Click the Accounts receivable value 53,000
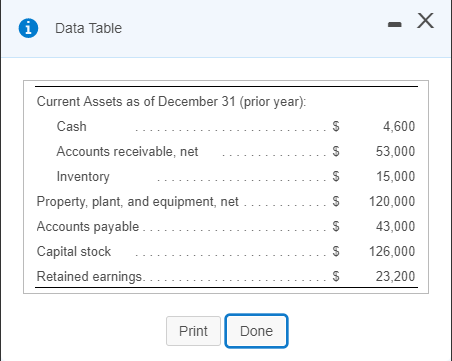 pyautogui.click(x=395, y=151)
